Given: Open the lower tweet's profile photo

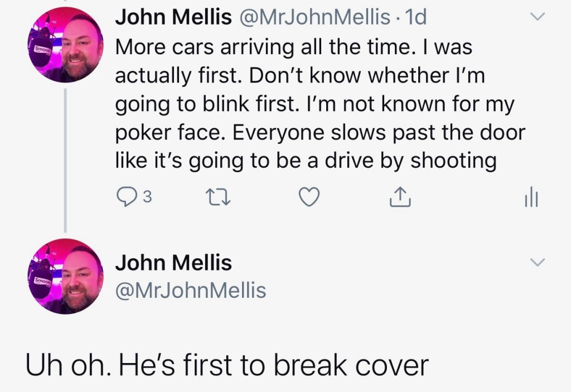Looking at the screenshot, I should pos(66,277).
